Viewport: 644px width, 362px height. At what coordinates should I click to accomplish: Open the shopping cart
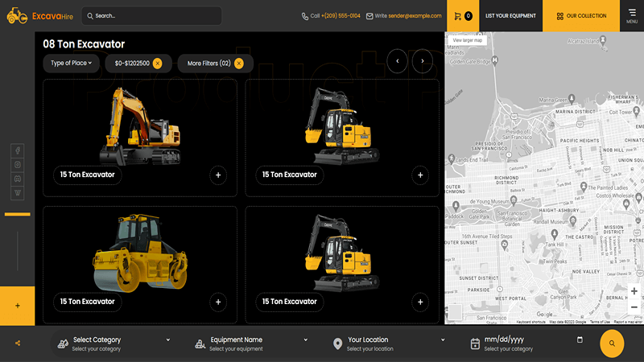(x=463, y=16)
